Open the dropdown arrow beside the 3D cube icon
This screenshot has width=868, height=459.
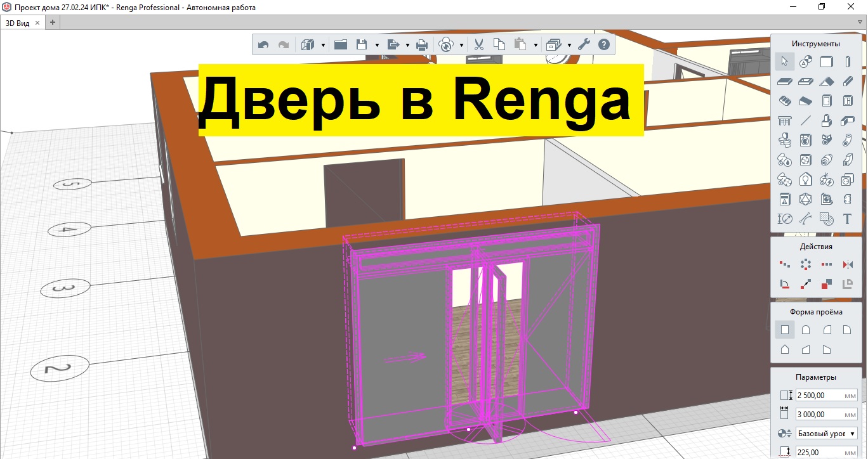(x=323, y=46)
